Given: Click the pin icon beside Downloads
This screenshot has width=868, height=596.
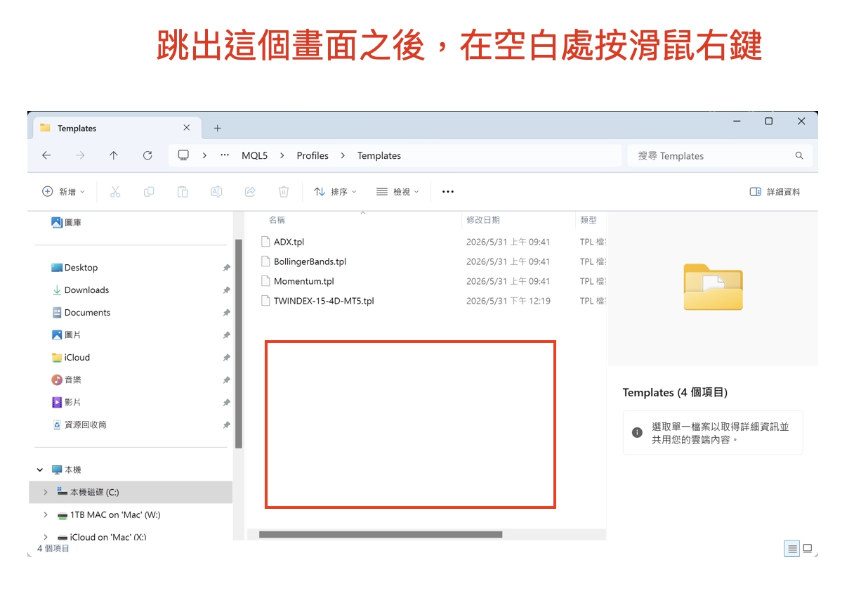Looking at the screenshot, I should (x=226, y=290).
